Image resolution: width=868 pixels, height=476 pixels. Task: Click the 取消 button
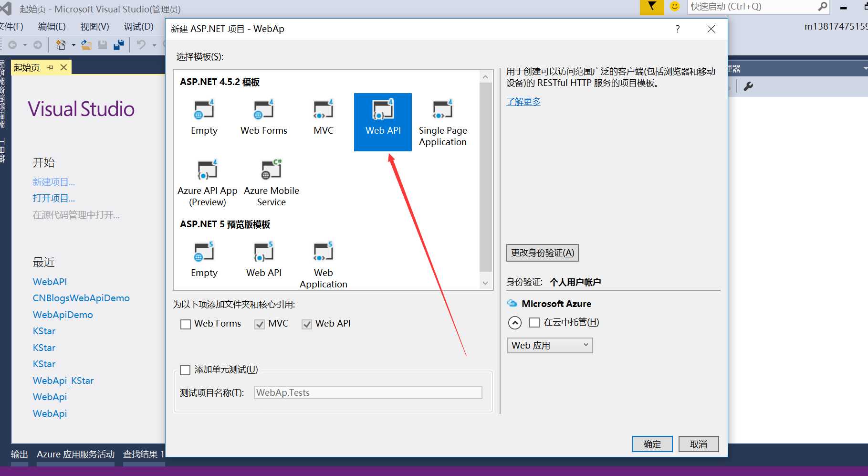699,444
